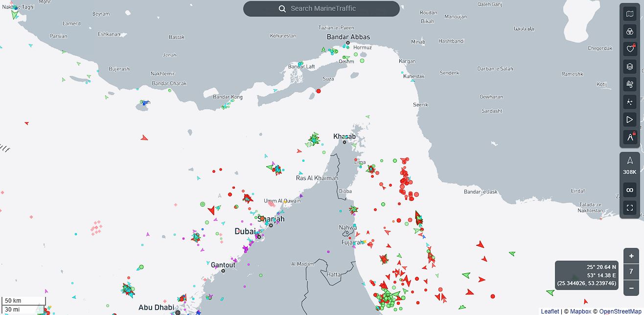The height and width of the screenshot is (315, 644).
Task: Open the Leaflet attribution link
Action: (x=550, y=311)
